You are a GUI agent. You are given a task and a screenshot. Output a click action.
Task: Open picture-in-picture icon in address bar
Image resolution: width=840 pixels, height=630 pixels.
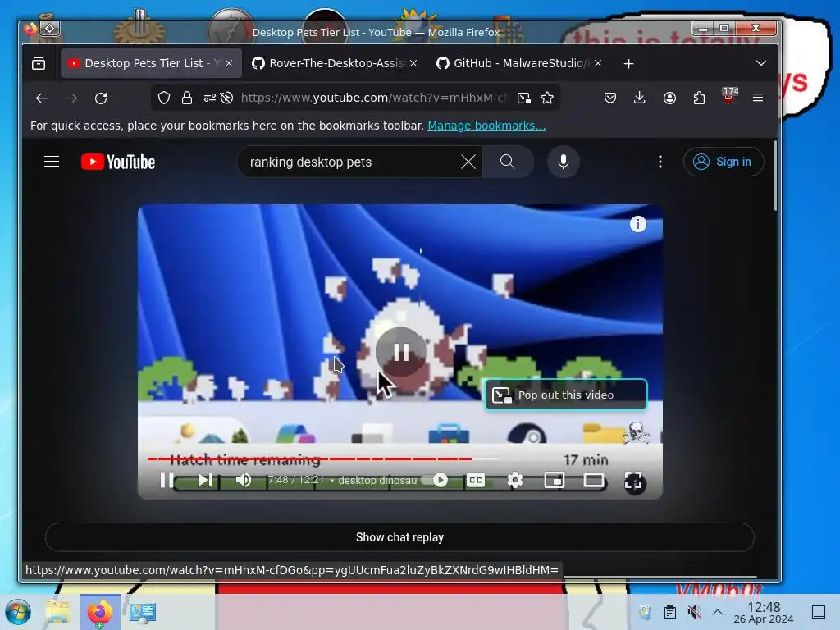tap(523, 98)
